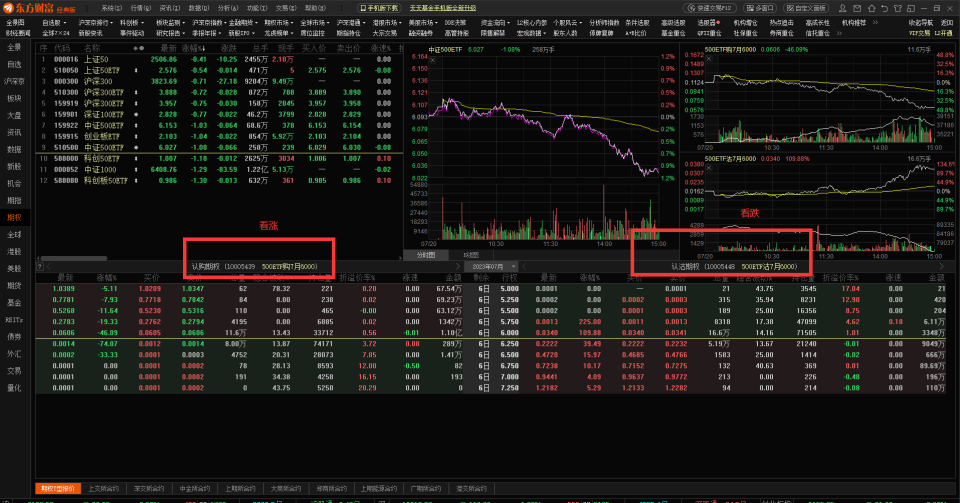Click the previous arrow left of 认购期权 header
The width and height of the screenshot is (960, 503).
click(x=48, y=266)
